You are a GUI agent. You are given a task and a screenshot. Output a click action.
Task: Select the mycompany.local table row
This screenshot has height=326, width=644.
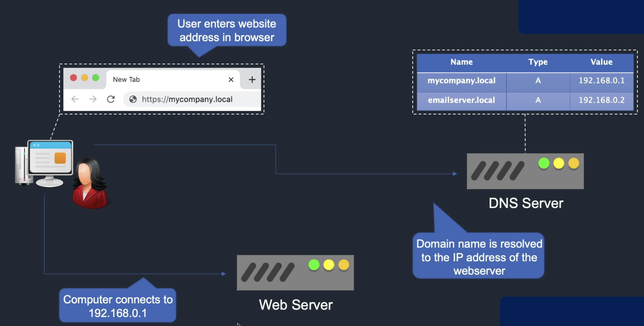[x=525, y=81]
